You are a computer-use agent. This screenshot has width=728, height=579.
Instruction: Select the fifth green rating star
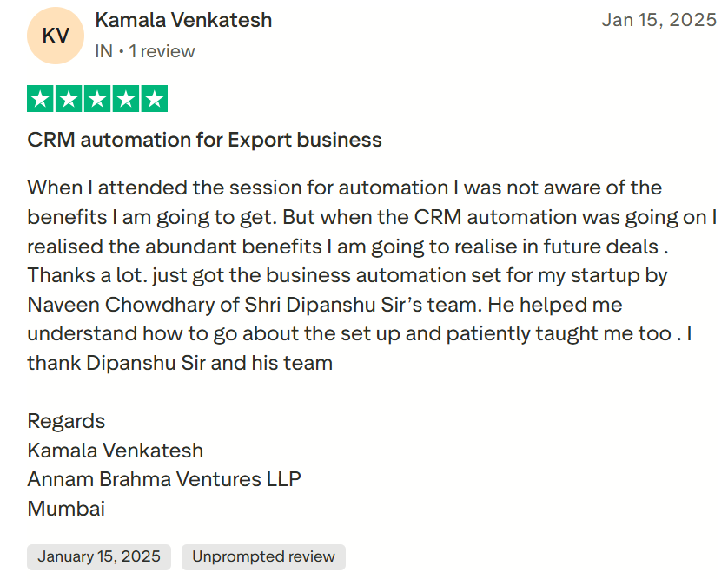pos(154,99)
